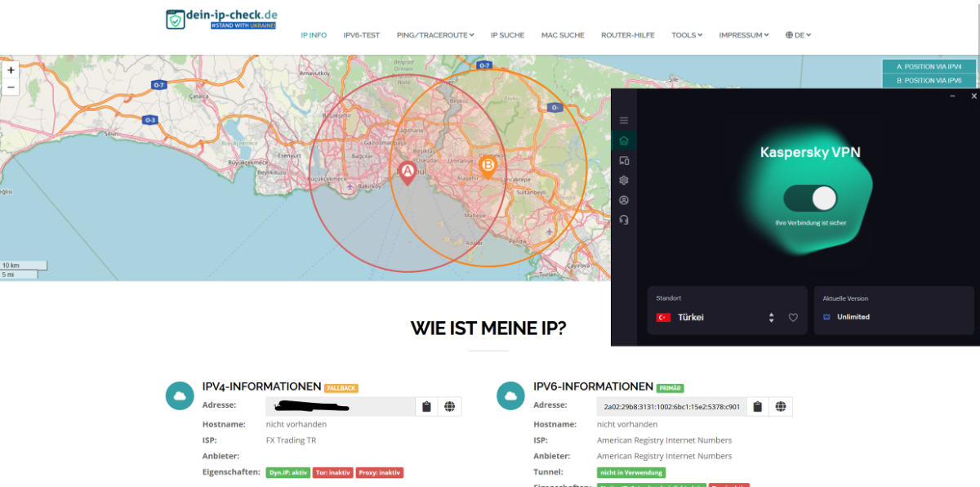Screen dimensions: 980x487
Task: Click the Turkish flag icon next to Türkei
Action: tap(663, 317)
